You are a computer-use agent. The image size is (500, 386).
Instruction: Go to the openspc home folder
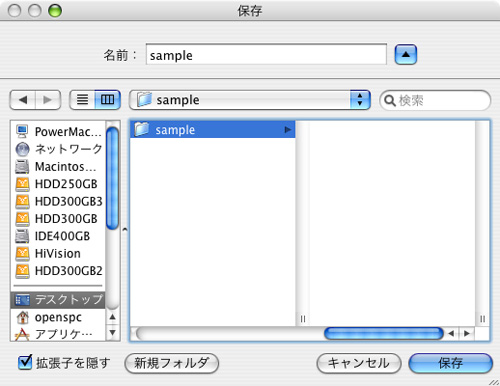tap(59, 317)
